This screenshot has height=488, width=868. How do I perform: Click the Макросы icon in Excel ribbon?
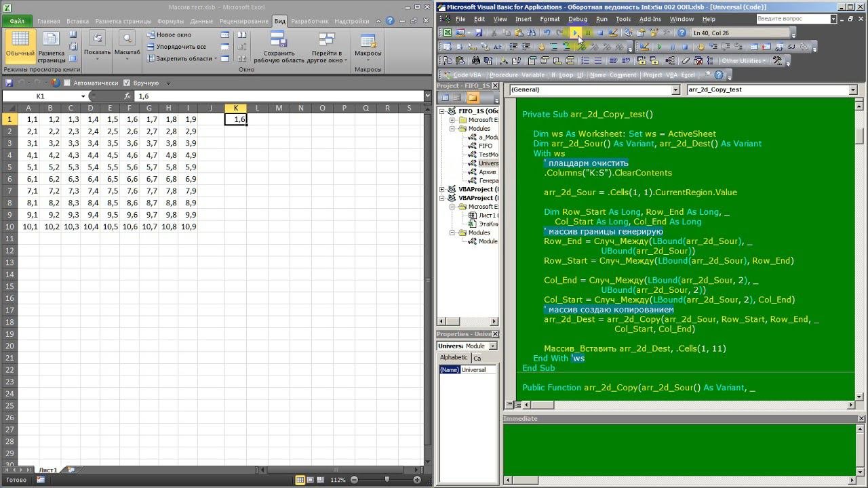[x=368, y=45]
